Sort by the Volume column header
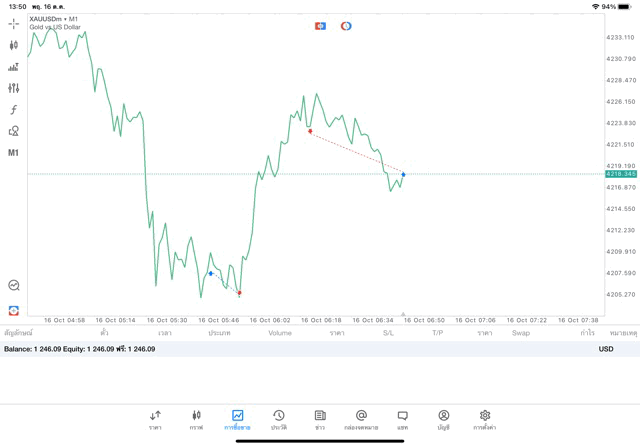The image size is (640, 447). click(280, 333)
